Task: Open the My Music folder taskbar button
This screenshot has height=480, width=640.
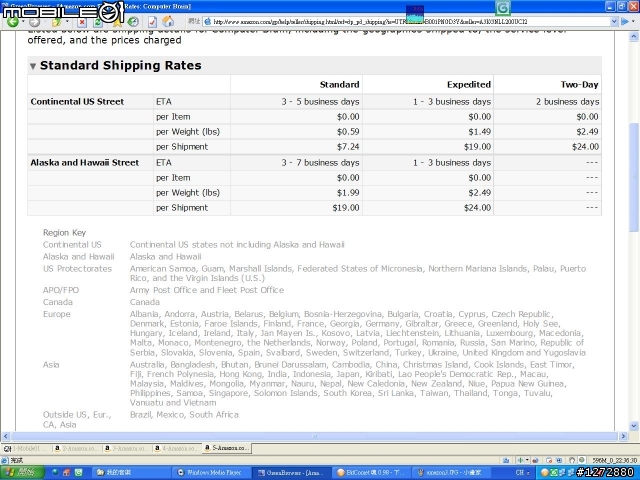Action: pyautogui.click(x=131, y=473)
